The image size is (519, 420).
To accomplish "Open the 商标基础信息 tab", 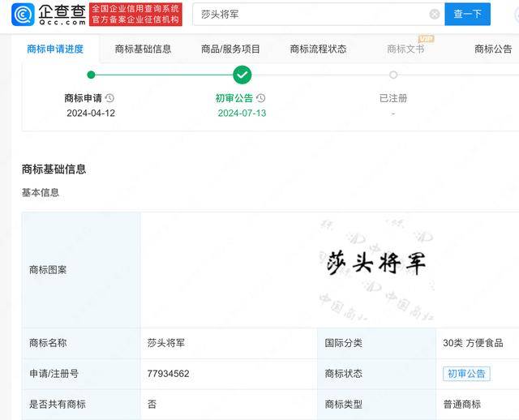I will [143, 49].
